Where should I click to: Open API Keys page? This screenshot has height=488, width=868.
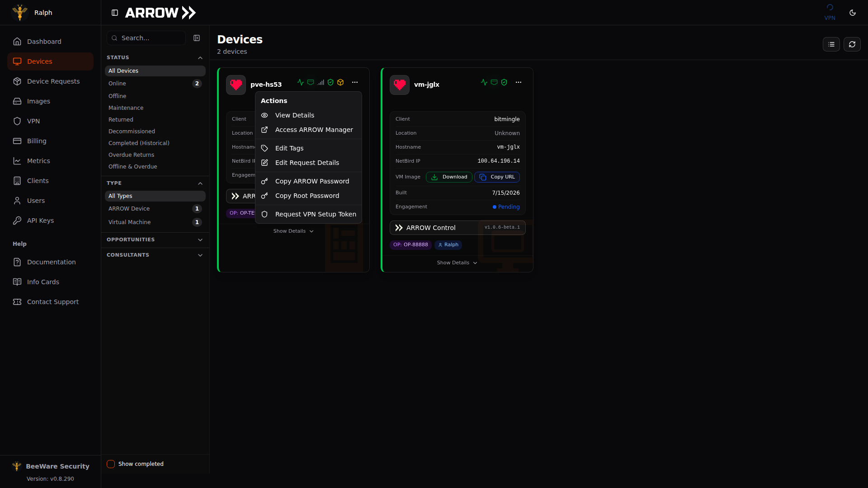(x=50, y=221)
